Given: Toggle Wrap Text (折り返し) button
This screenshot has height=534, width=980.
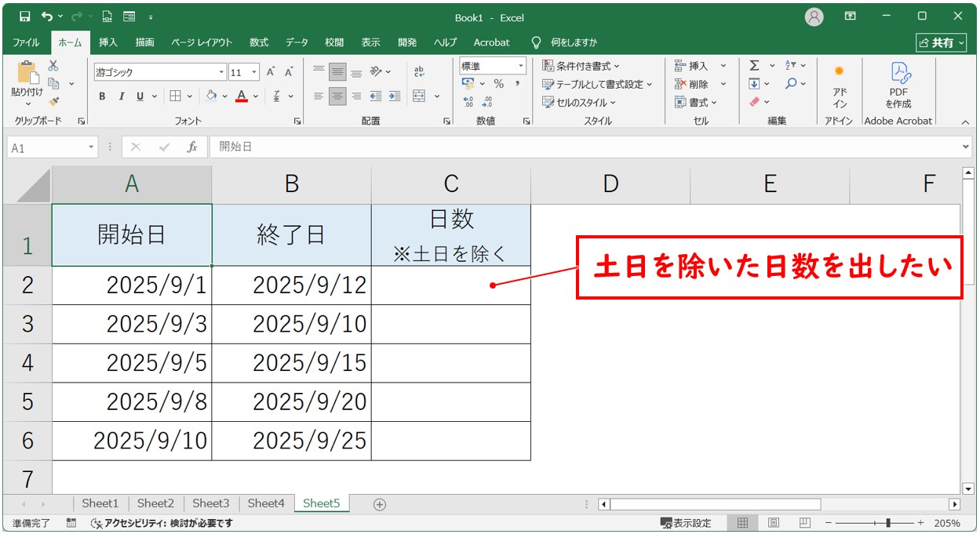Looking at the screenshot, I should pos(419,71).
